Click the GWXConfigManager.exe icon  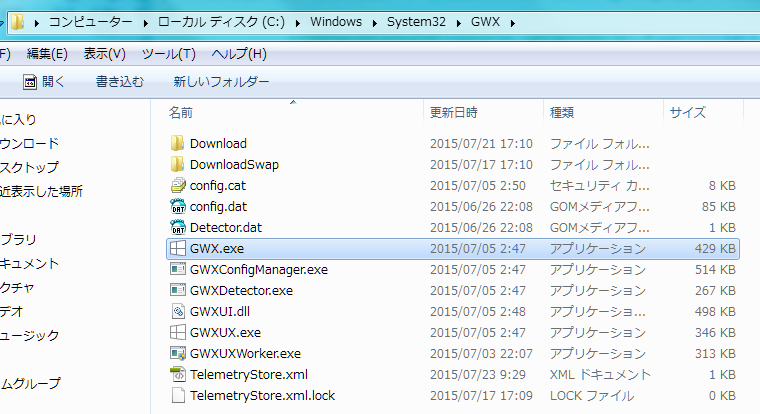[x=178, y=269]
